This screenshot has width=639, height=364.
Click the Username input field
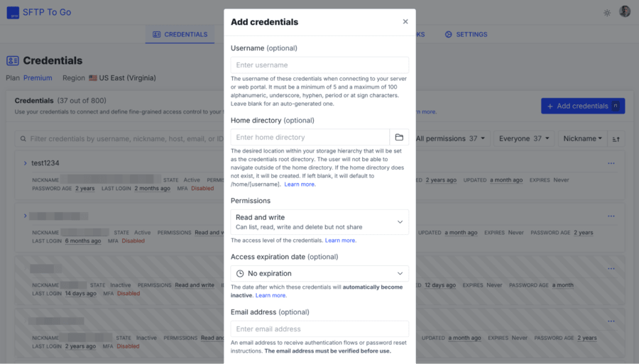[319, 65]
